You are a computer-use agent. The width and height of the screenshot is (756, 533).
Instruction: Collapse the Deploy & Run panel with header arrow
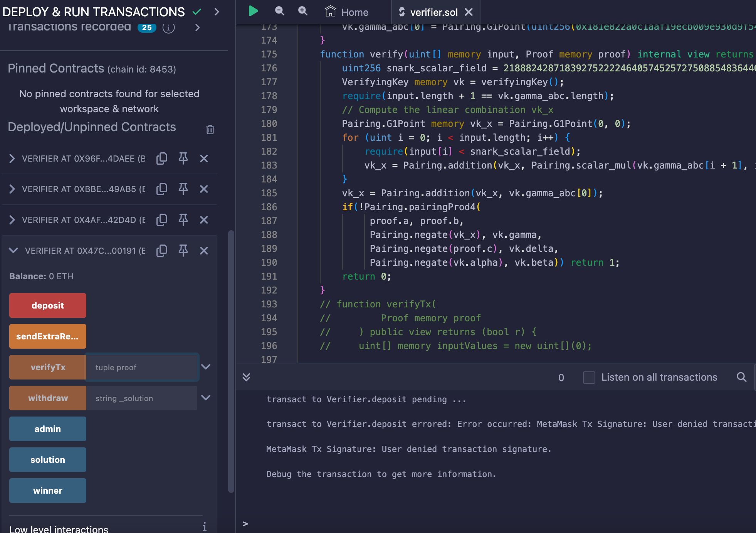[x=217, y=12]
